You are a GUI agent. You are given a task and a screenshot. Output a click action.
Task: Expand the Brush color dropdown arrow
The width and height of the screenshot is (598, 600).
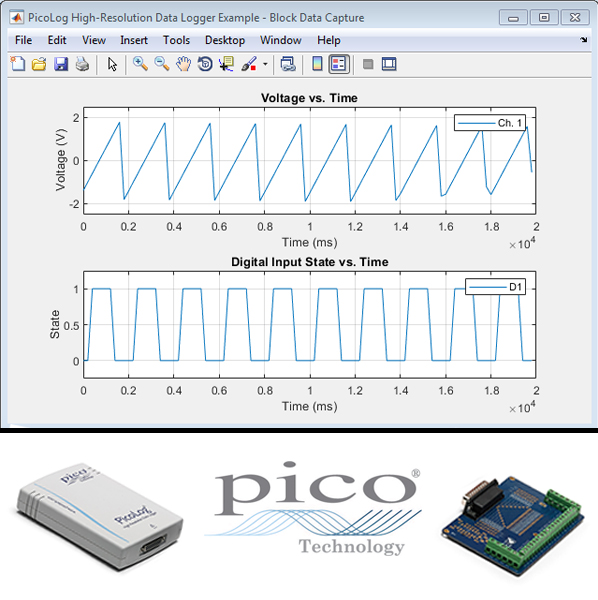pos(265,64)
